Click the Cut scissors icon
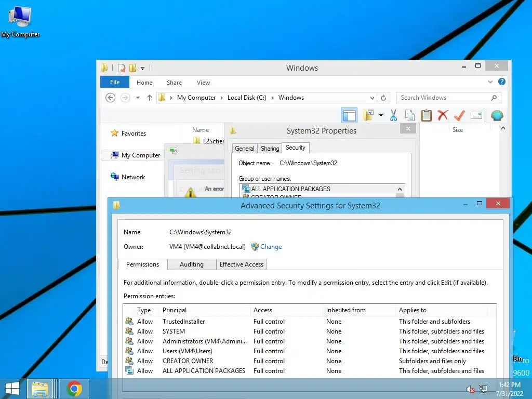This screenshot has width=532, height=399. tap(394, 115)
